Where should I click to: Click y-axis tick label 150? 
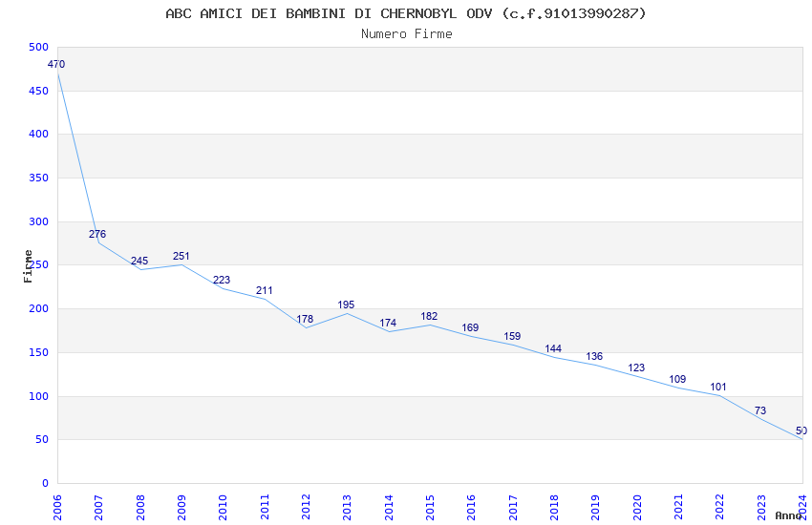[39, 353]
